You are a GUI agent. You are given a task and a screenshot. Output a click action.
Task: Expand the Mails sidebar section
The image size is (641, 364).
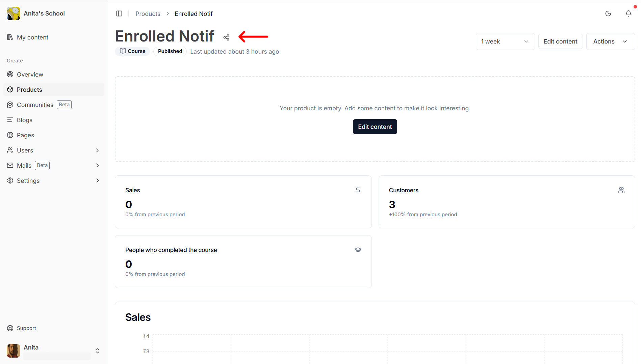[x=98, y=165]
